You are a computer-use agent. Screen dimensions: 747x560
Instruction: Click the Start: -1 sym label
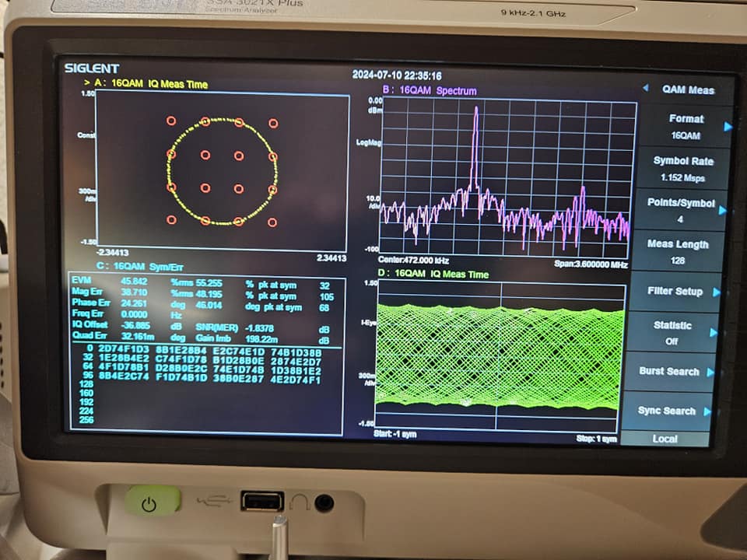(395, 434)
